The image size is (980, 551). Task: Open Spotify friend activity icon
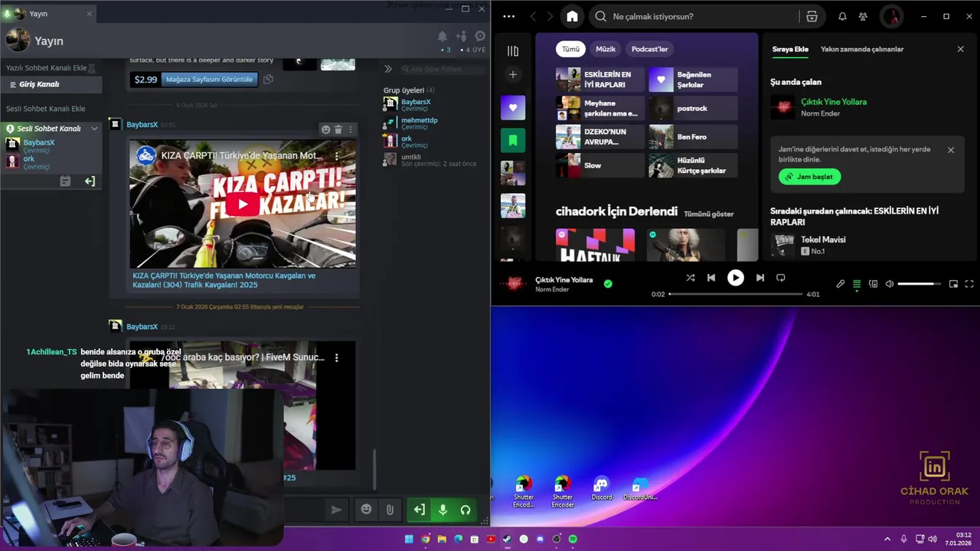(x=863, y=16)
